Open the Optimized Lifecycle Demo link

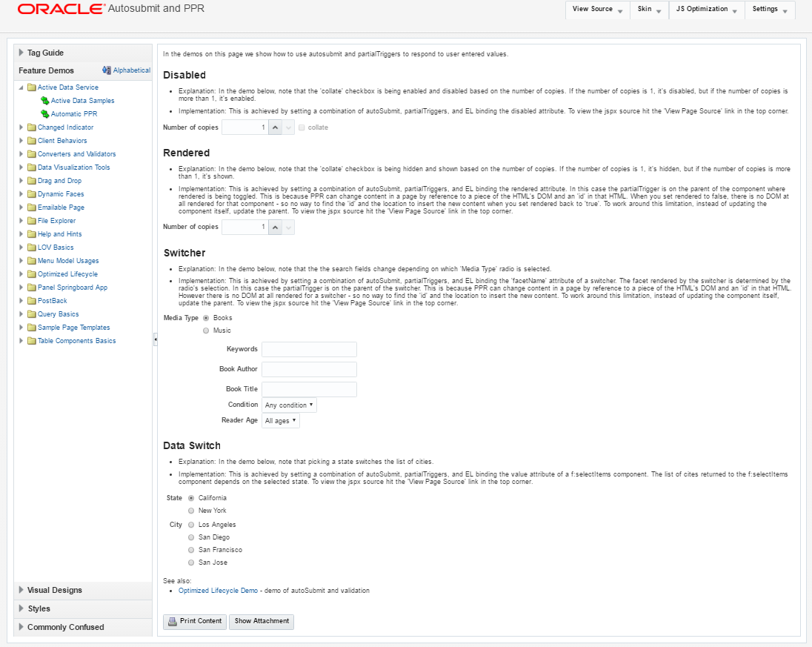tap(218, 591)
